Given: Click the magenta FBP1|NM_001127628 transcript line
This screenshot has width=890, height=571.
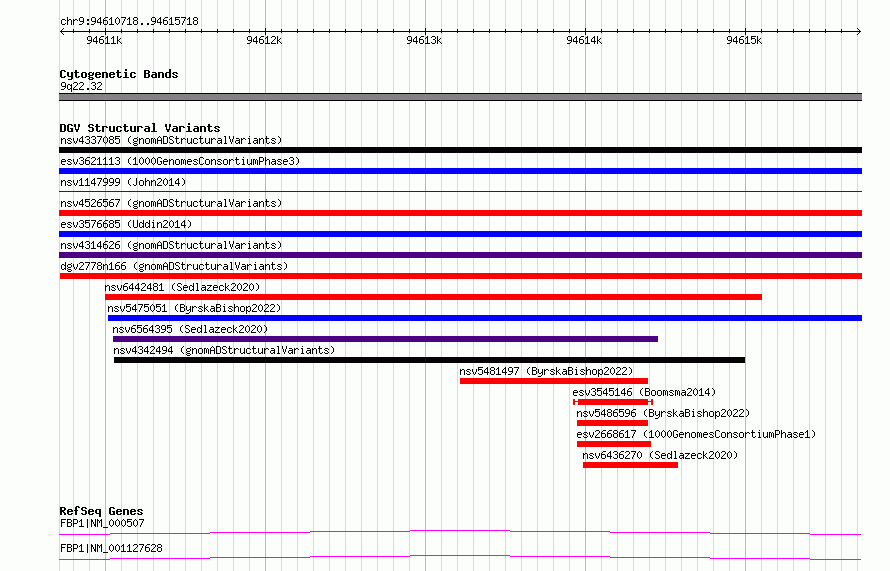Looking at the screenshot, I should (460, 557).
